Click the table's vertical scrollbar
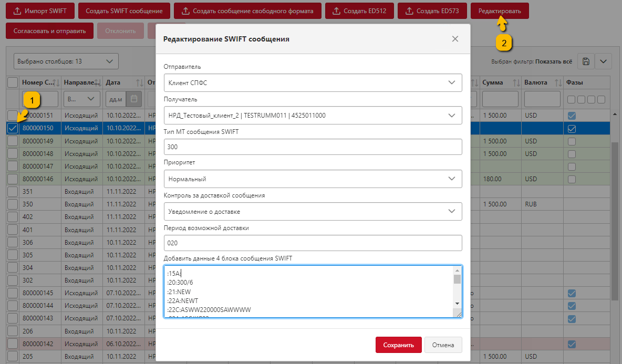The height and width of the screenshot is (364, 622). click(615, 220)
